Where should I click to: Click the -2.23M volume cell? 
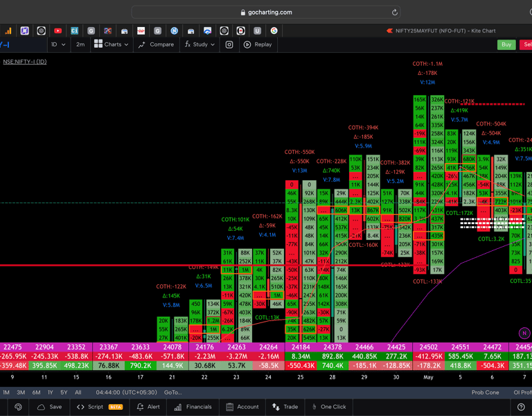(204, 356)
